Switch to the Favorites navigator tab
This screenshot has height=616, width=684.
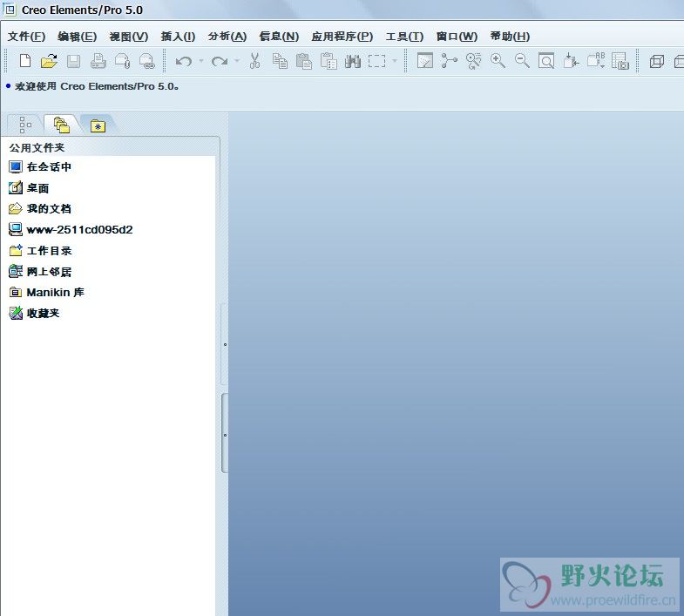(x=98, y=125)
